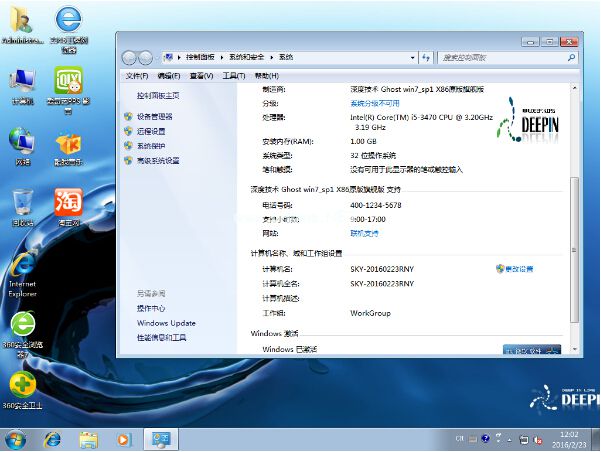Click the system rating unavailable link
This screenshot has width=601, height=452.
click(x=375, y=104)
